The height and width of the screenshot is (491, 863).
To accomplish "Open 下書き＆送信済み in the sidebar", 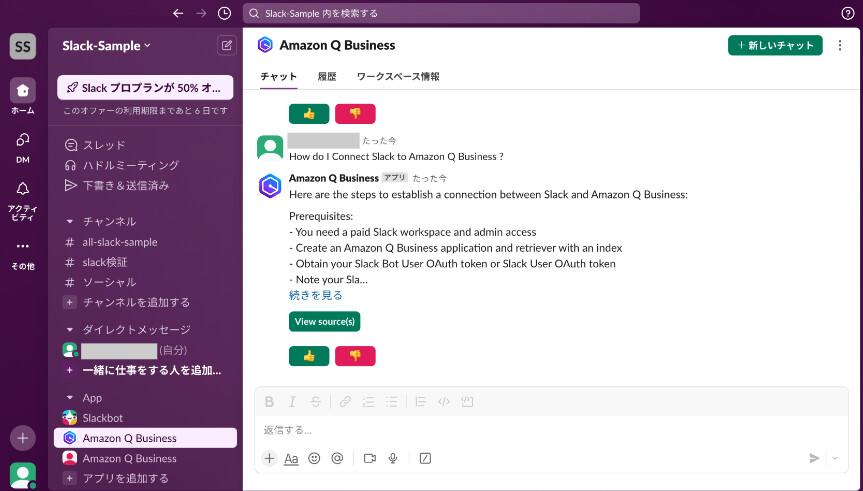I will (145, 186).
